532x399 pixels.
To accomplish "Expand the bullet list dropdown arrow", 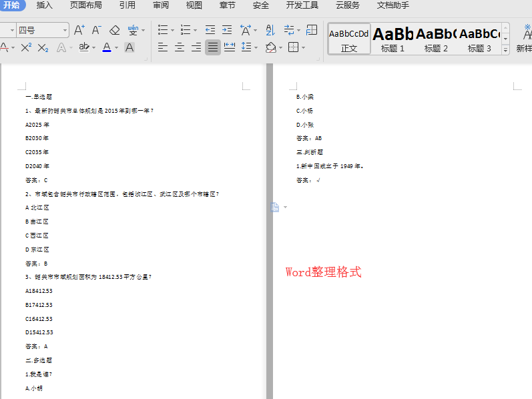I will coord(173,30).
